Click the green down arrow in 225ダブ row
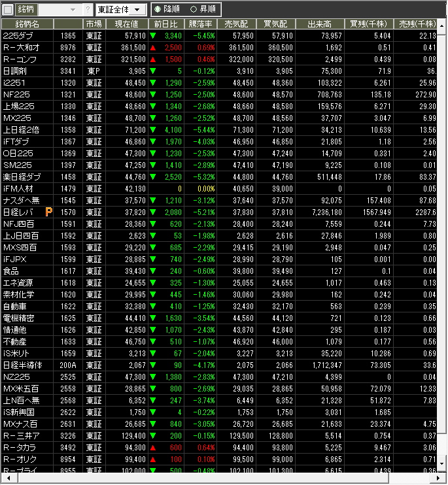The image size is (448, 485). [x=152, y=35]
